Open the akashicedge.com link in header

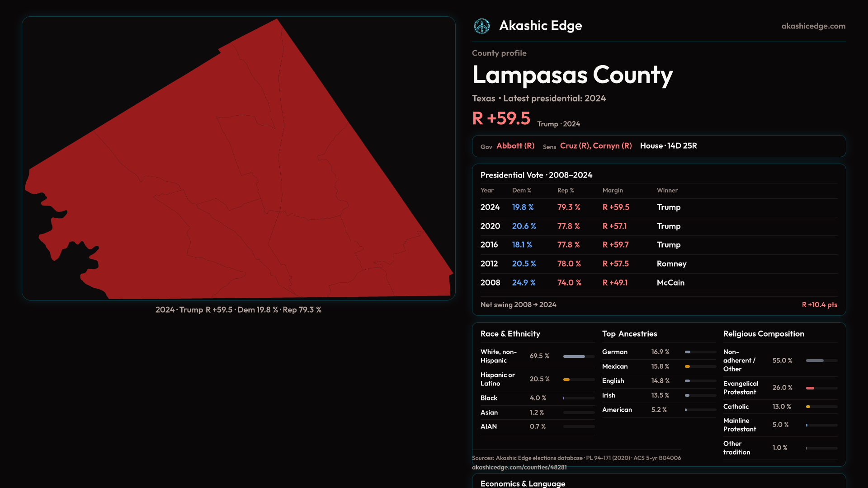(813, 26)
